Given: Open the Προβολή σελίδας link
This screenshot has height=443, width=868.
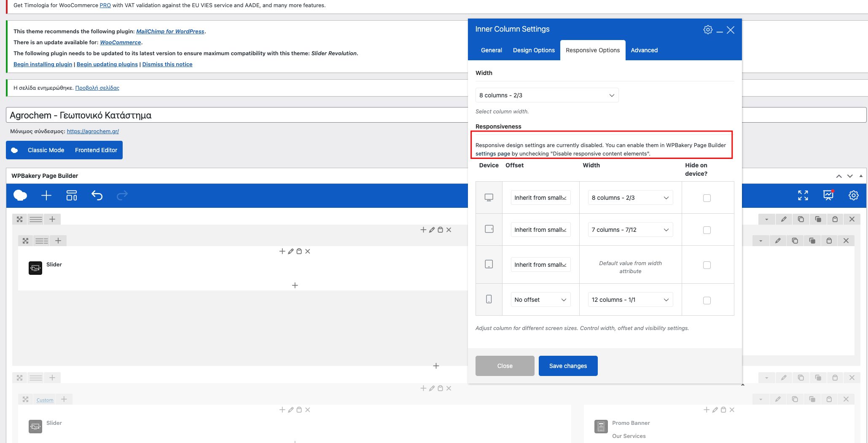Looking at the screenshot, I should pos(97,88).
